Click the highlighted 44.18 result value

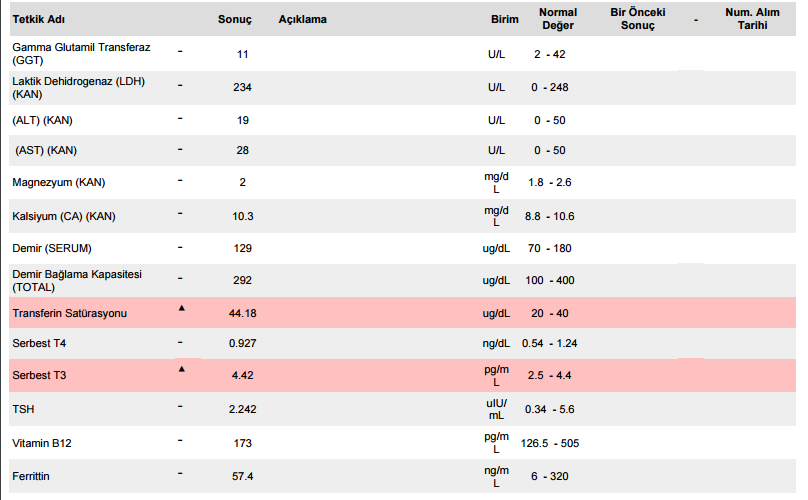[x=242, y=313]
